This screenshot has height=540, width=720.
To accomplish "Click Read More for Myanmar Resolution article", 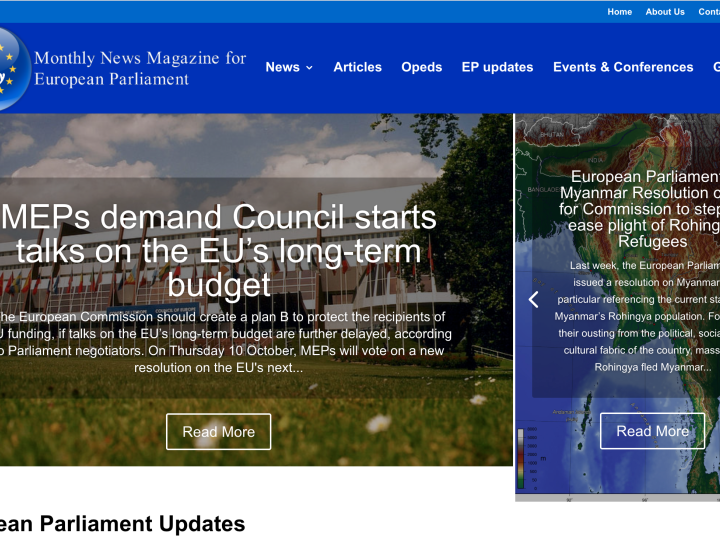I will pyautogui.click(x=652, y=431).
